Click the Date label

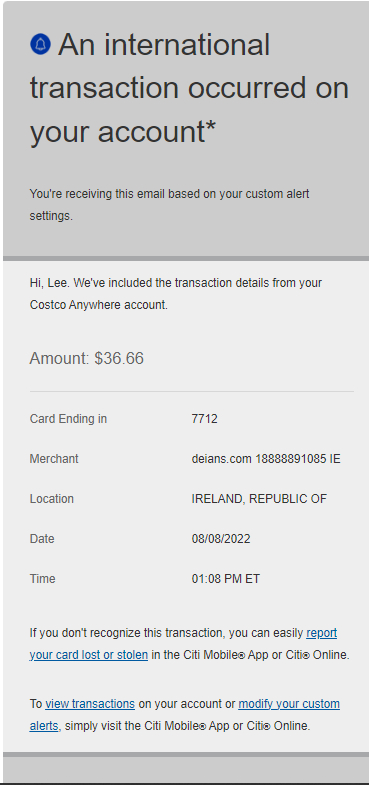pos(41,539)
